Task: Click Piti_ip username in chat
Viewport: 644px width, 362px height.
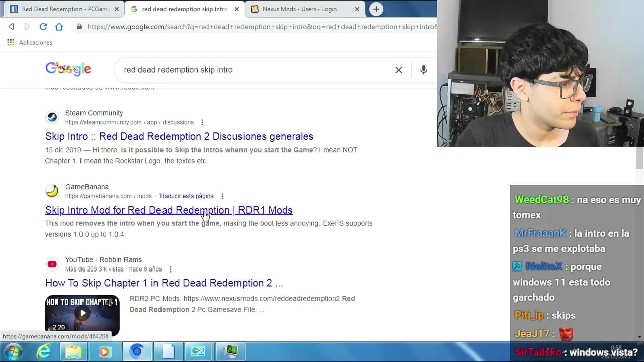Action: 529,315
